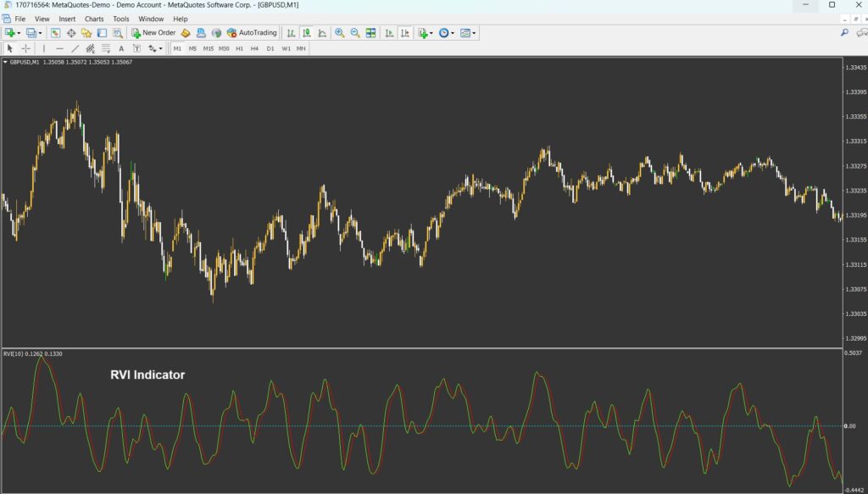This screenshot has height=494, width=868.
Task: Tile chart windows icon
Action: coord(371,33)
